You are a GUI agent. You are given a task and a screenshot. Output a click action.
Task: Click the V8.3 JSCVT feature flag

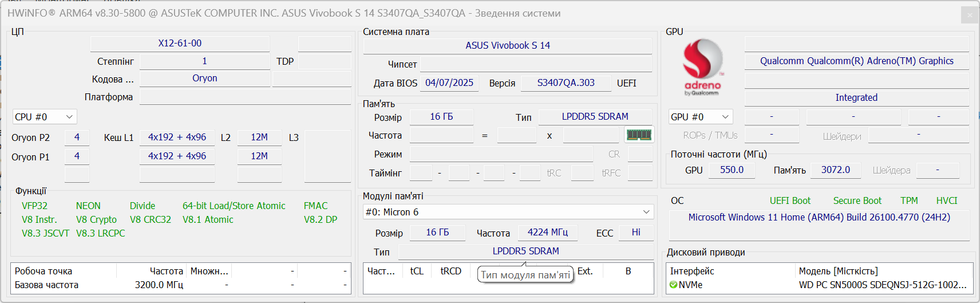pyautogui.click(x=45, y=233)
